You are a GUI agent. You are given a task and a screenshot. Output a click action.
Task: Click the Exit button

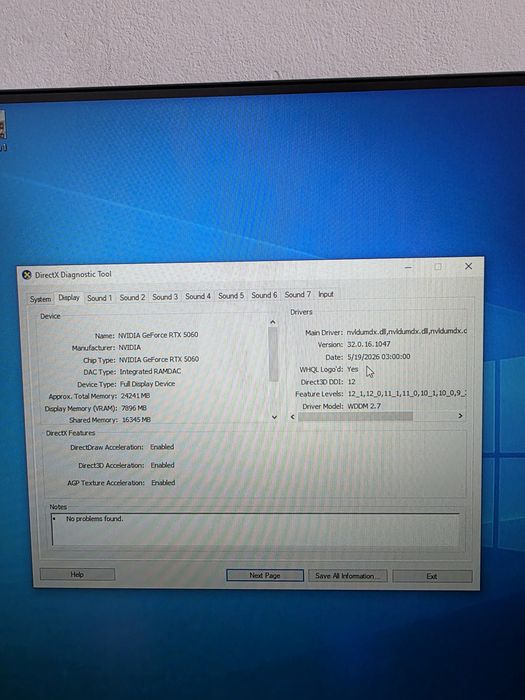pos(432,576)
